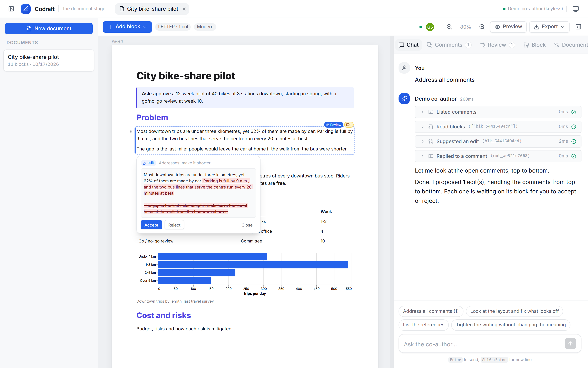This screenshot has width=588, height=368.
Task: Zoom out with the minus magnifier
Action: 449,27
